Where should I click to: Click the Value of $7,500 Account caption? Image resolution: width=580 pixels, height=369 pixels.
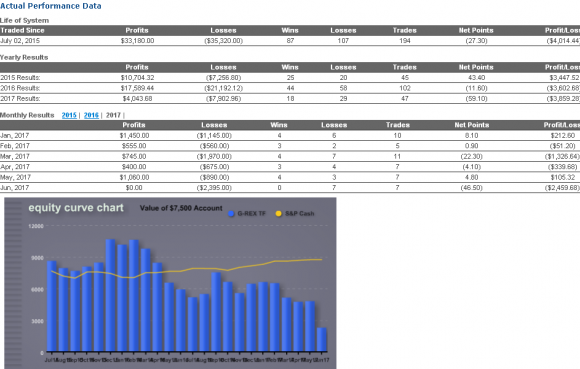tap(181, 208)
